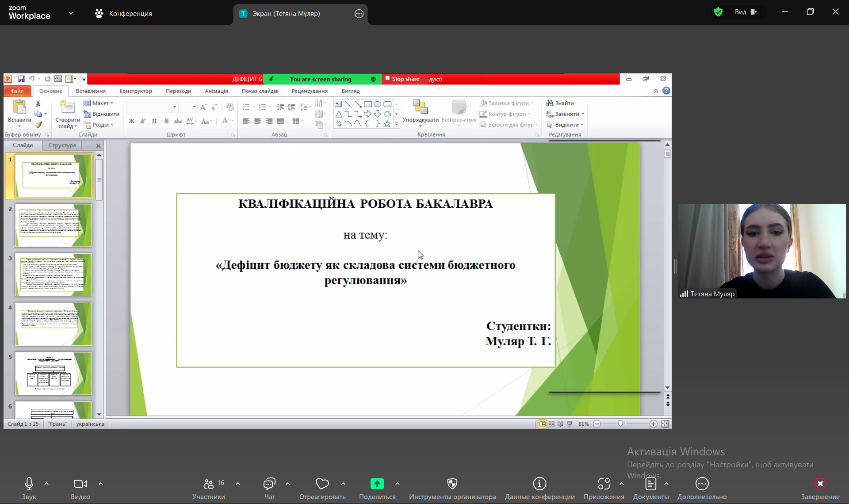Image resolution: width=849 pixels, height=504 pixels.
Task: Click the PowerPoint zoom slider handle
Action: coord(620,424)
